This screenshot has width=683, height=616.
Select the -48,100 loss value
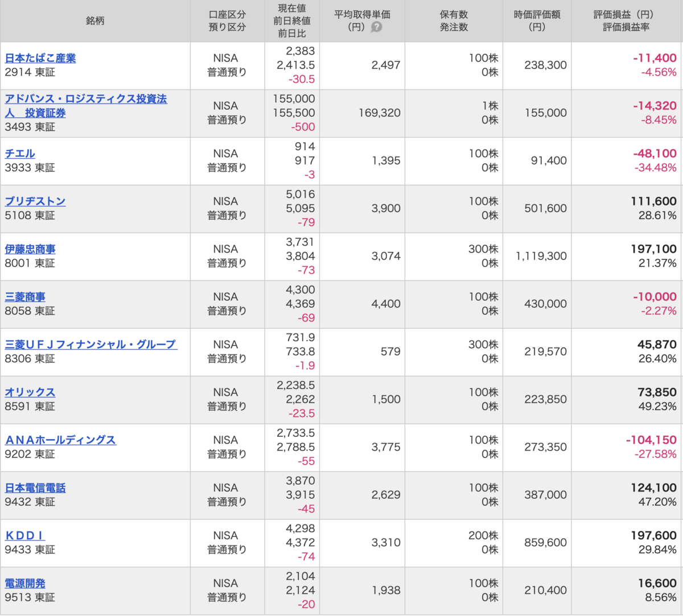[655, 154]
